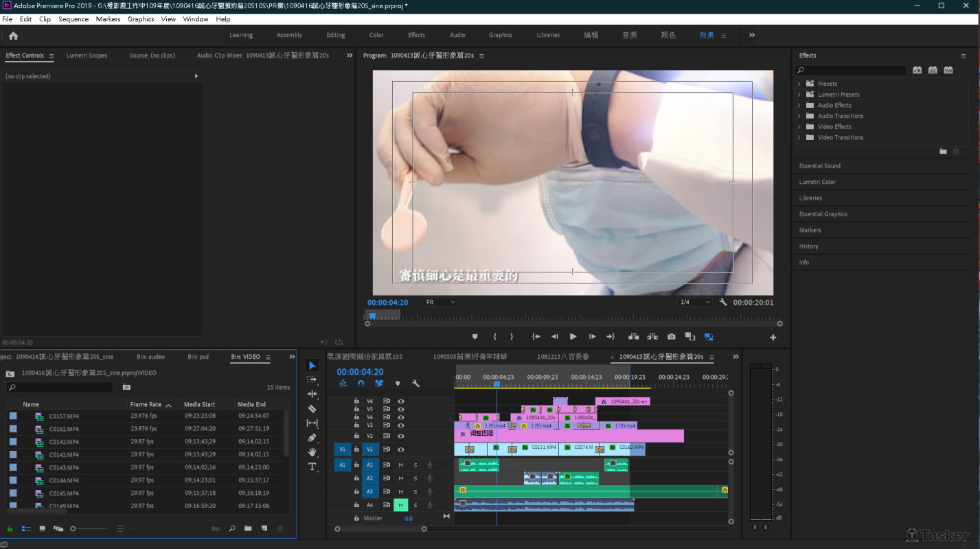This screenshot has width=980, height=549.
Task: Toggle timeline snapping magnet icon
Action: (x=361, y=384)
